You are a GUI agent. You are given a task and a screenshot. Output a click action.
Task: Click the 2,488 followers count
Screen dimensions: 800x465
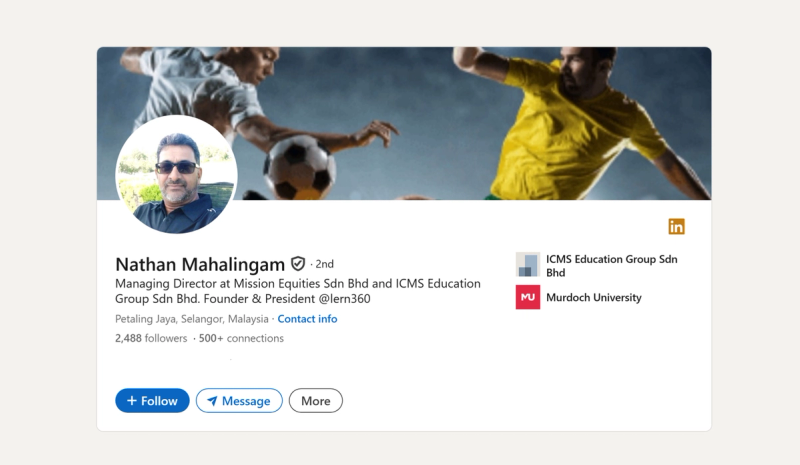point(151,338)
